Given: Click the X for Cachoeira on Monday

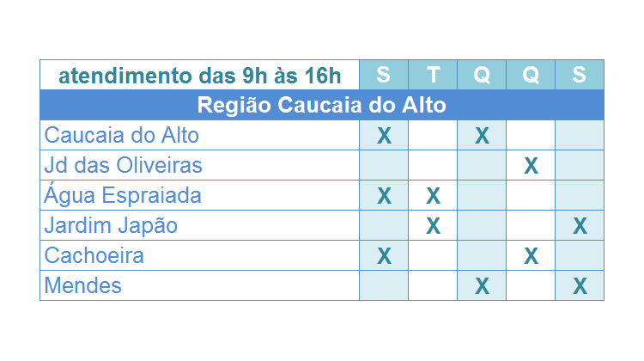Looking at the screenshot, I should coord(384,256).
